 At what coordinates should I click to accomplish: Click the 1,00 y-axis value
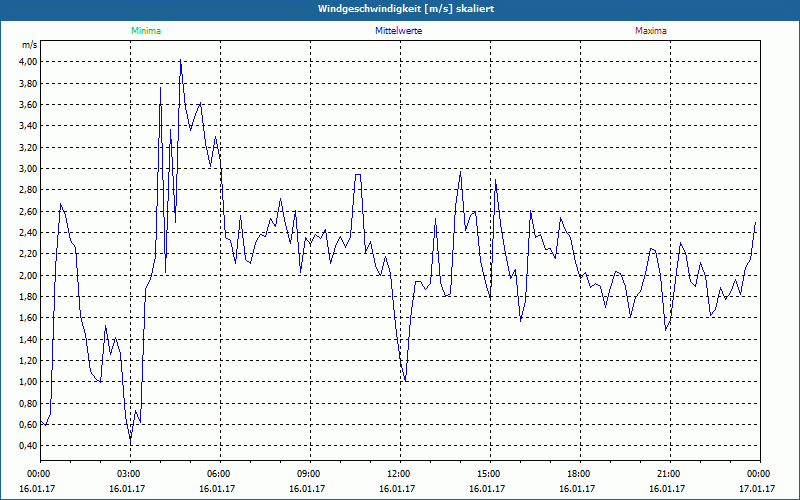[30, 382]
